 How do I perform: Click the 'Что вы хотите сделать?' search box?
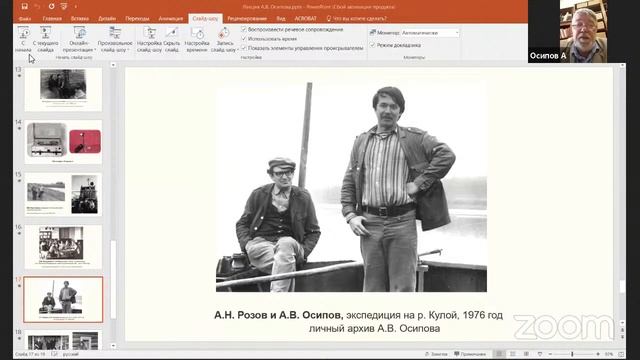[x=357, y=18]
